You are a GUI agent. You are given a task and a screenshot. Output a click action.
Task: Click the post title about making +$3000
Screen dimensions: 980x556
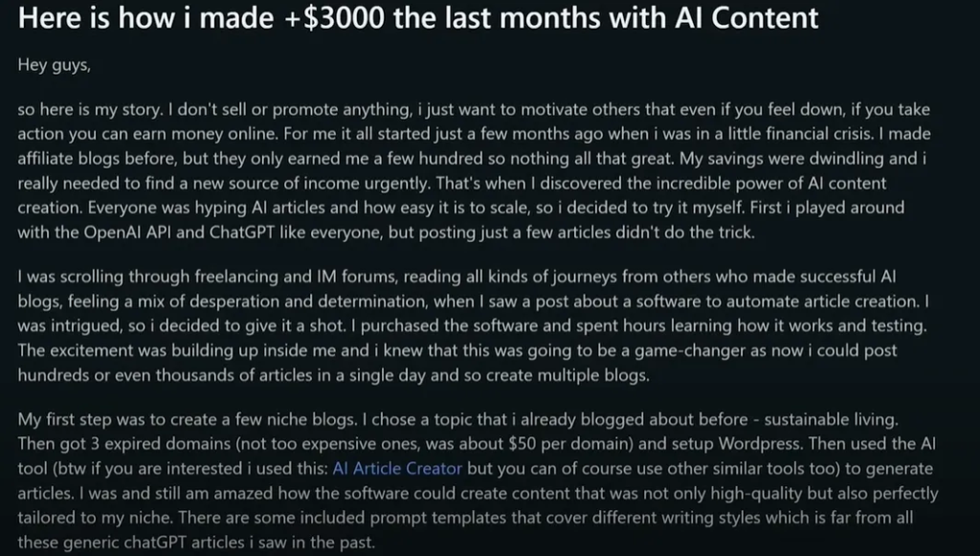point(418,17)
